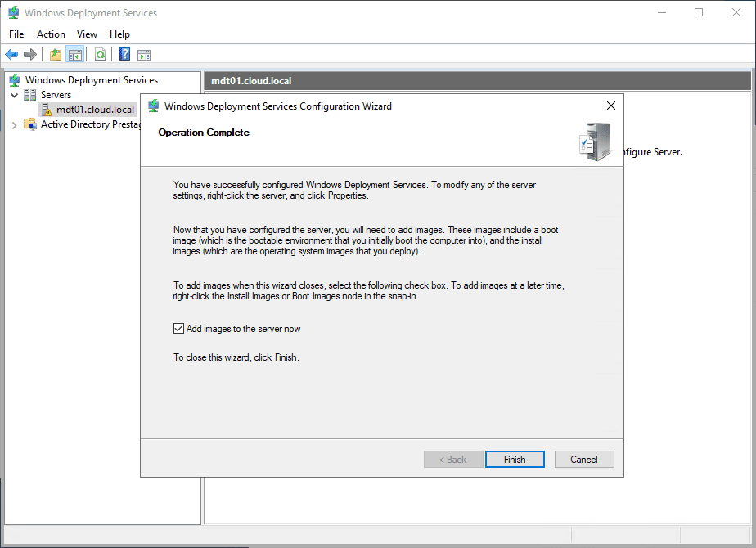The height and width of the screenshot is (548, 756).
Task: Click the Cancel button in wizard
Action: [x=584, y=460]
